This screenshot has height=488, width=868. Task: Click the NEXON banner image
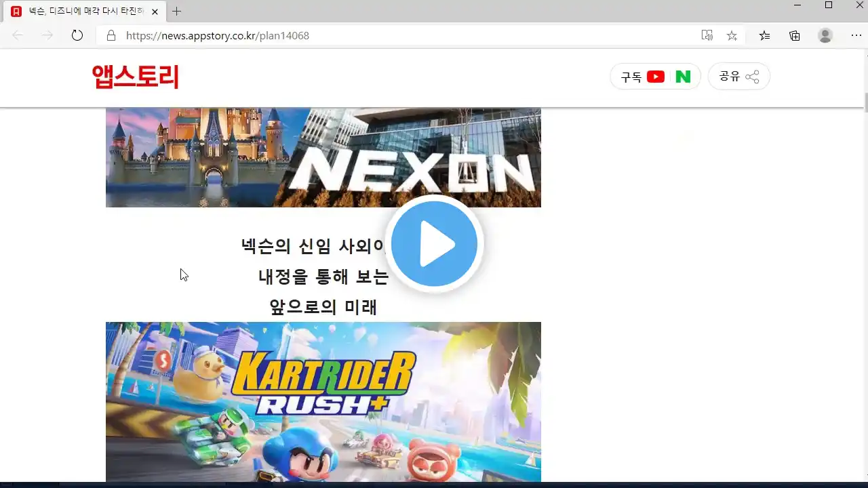323,157
